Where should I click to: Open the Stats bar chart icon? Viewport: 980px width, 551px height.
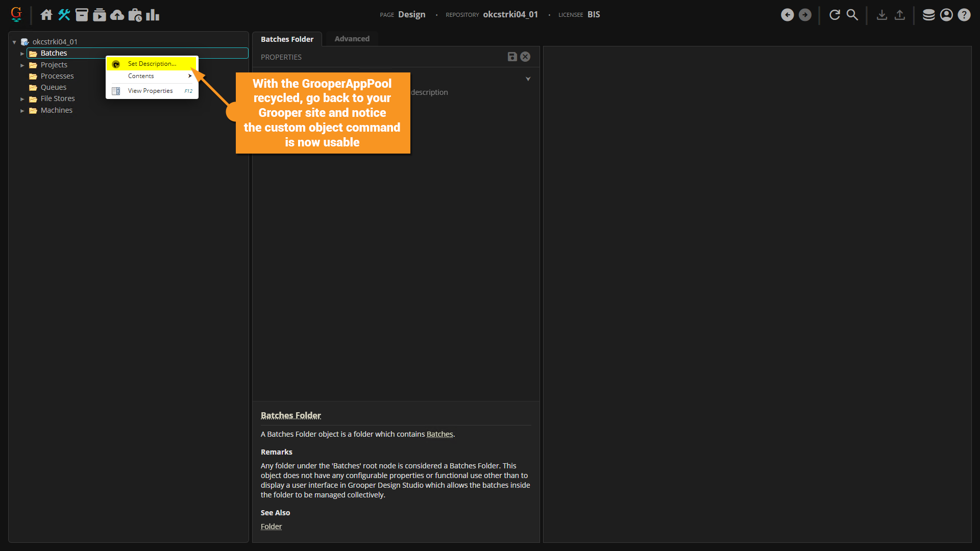pos(153,15)
